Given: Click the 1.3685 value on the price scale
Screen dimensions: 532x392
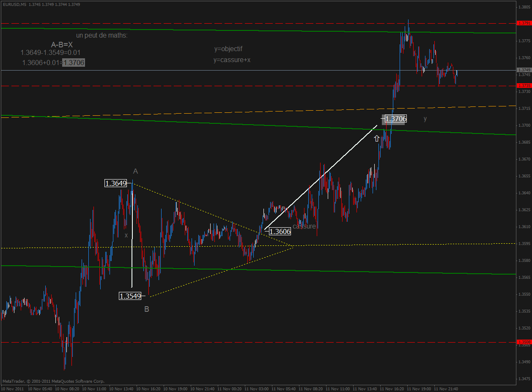Looking at the screenshot, I should coord(524,142).
